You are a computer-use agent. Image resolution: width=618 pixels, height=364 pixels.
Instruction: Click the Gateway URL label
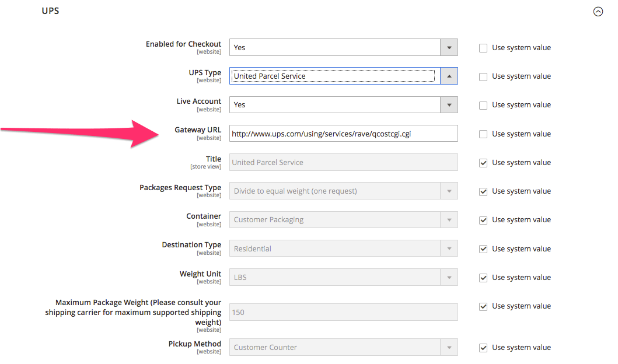(198, 130)
